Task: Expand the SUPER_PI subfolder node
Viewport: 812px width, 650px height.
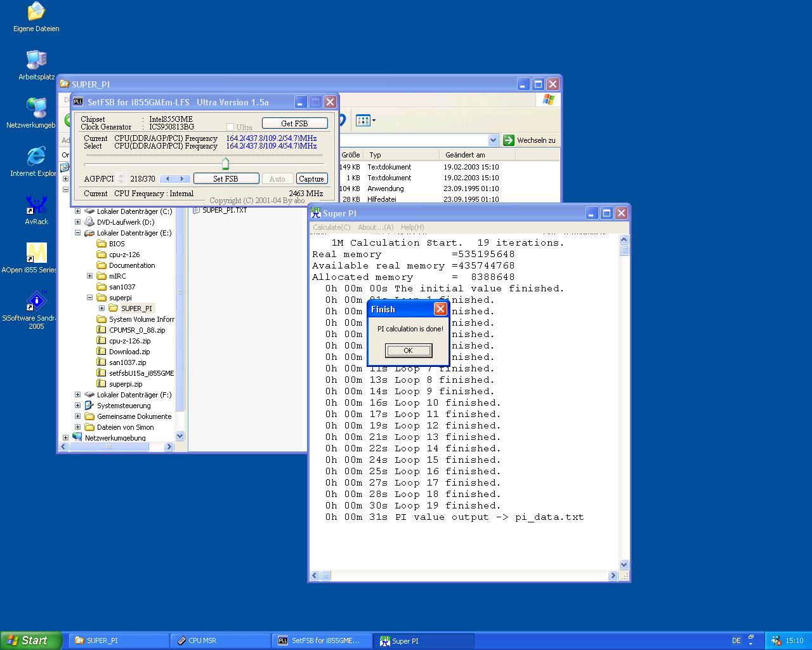Action: (101, 308)
